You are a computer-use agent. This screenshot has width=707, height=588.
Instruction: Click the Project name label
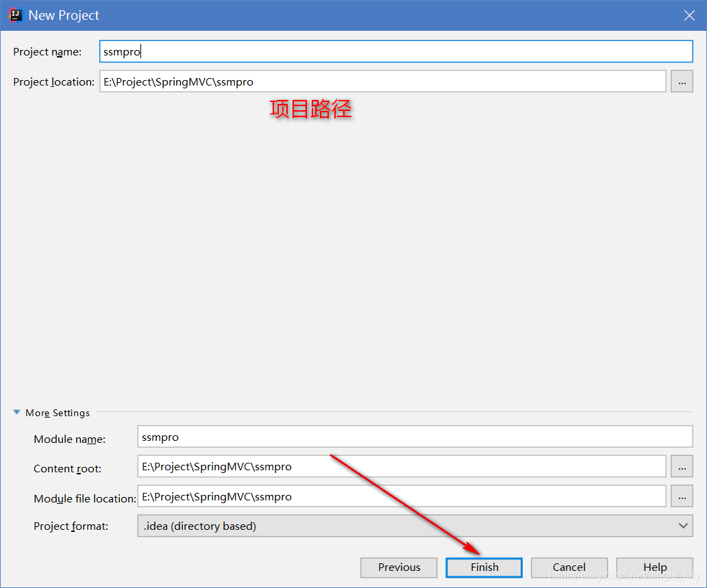[x=47, y=52]
